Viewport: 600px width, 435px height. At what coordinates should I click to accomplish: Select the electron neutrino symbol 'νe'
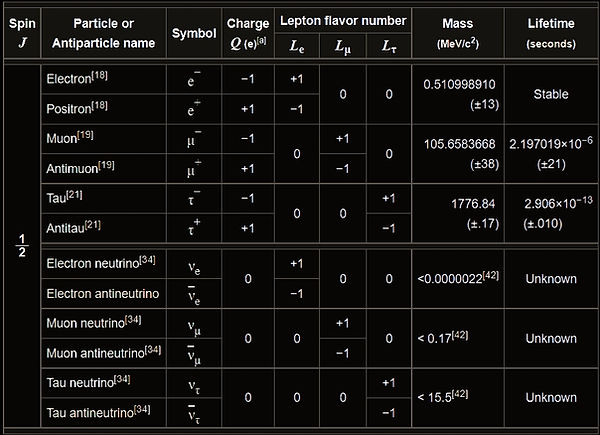point(194,267)
